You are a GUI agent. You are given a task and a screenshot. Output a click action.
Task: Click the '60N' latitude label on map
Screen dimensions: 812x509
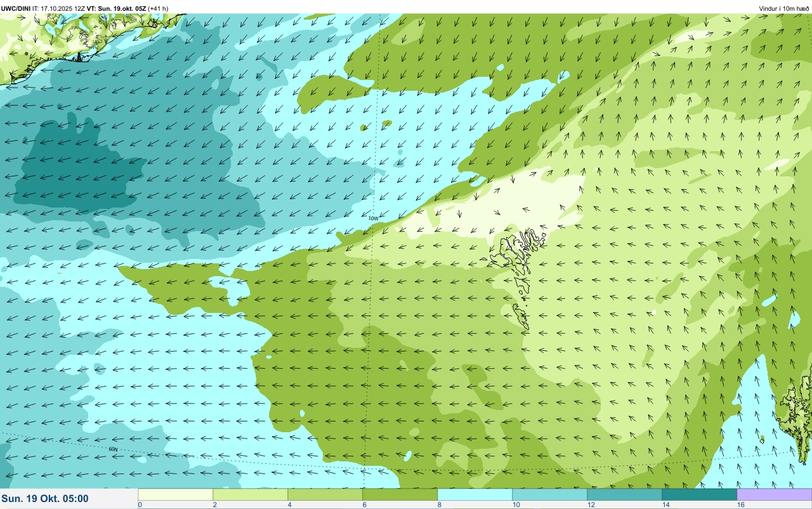tap(113, 449)
